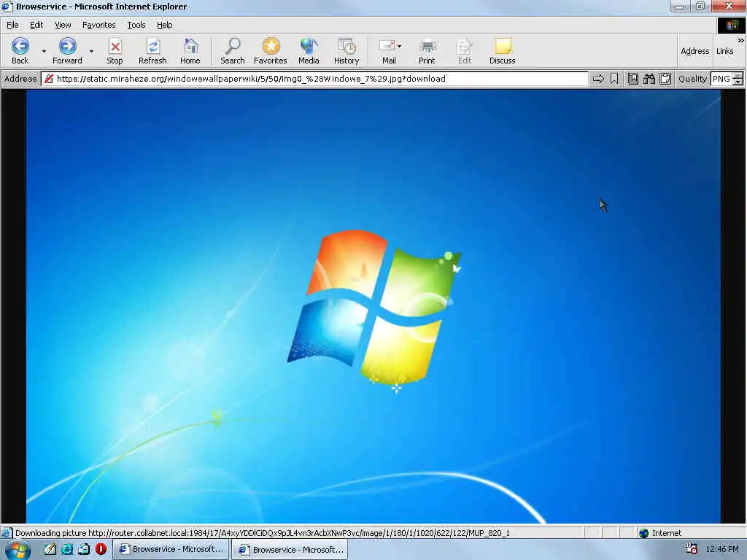Image resolution: width=747 pixels, height=560 pixels.
Task: Launch Internet Explorer from quick launch
Action: pos(67,549)
